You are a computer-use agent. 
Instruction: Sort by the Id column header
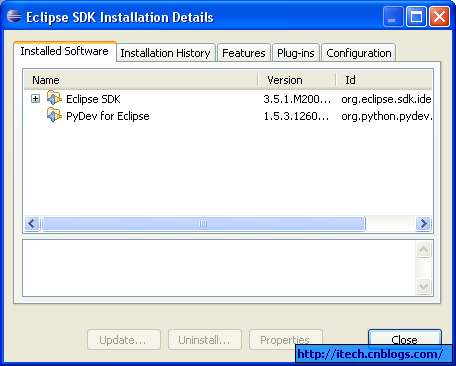click(x=384, y=80)
